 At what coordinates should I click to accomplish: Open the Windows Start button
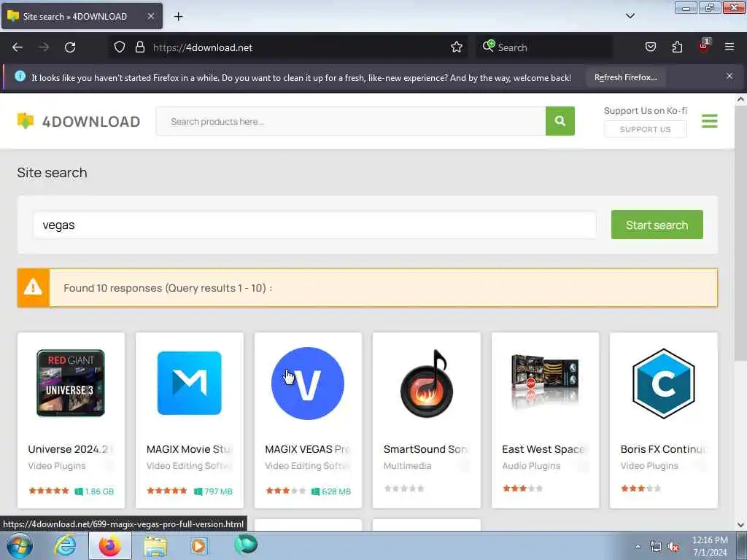(x=20, y=545)
